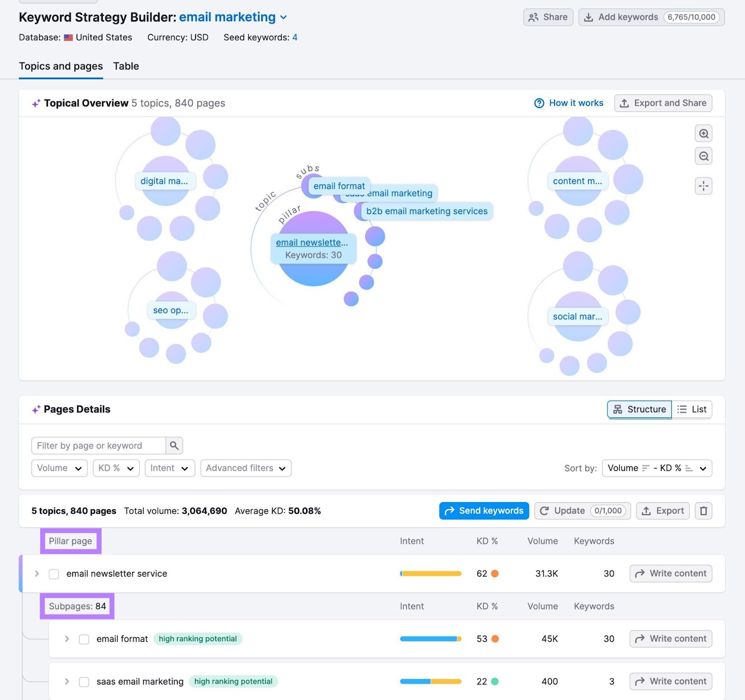
Task: Check the email newsletter service checkbox
Action: click(54, 574)
